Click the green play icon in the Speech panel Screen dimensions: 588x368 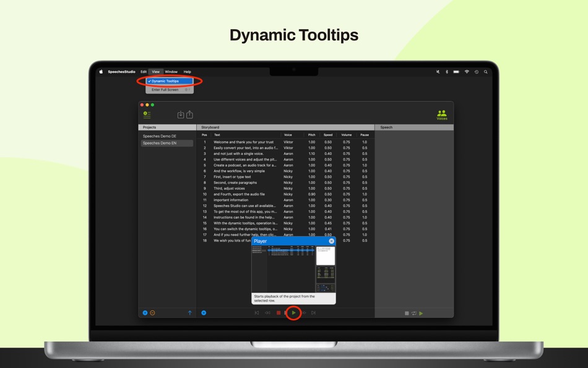tap(421, 313)
